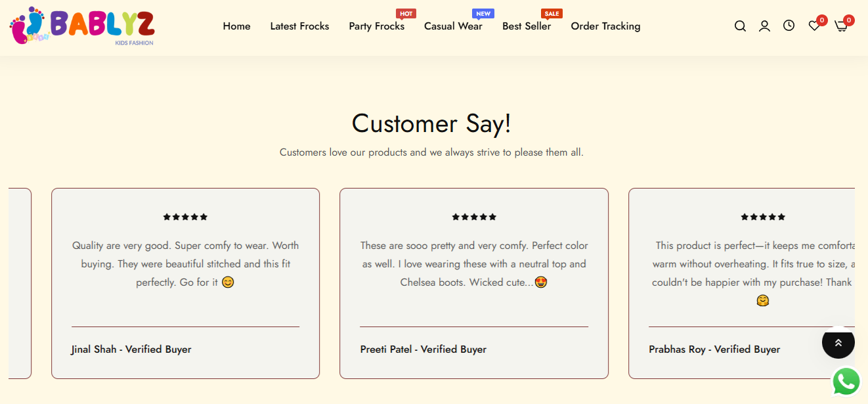Visit the Order Tracking link

tap(605, 26)
